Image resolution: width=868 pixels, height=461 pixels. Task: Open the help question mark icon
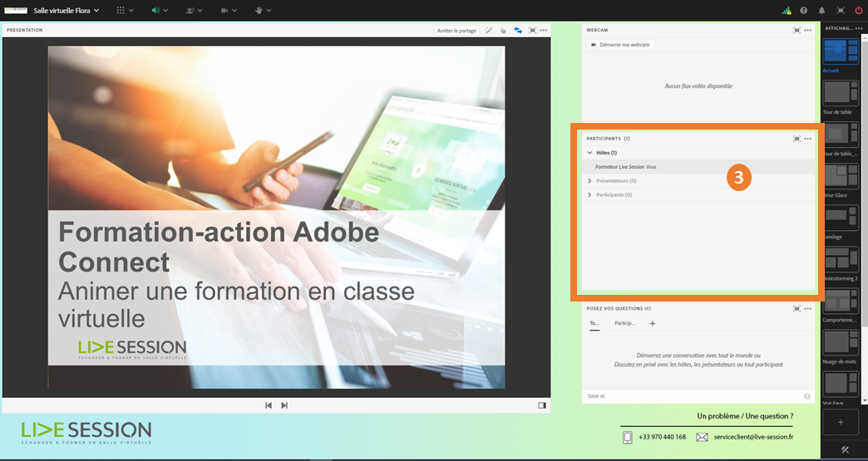point(803,10)
